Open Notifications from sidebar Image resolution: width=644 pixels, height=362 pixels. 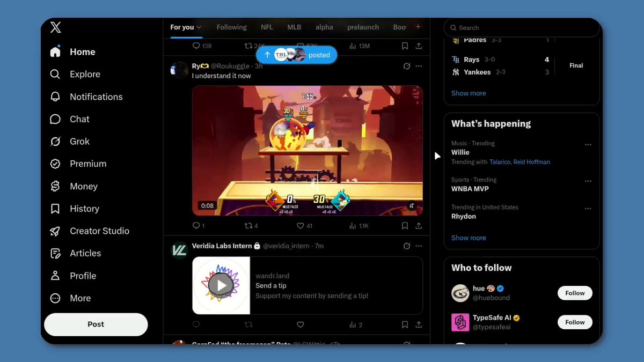pos(86,97)
